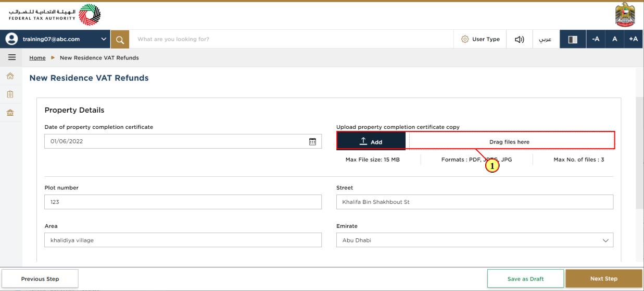The width and height of the screenshot is (644, 291).
Task: Toggle the audio speaker icon
Action: (519, 39)
